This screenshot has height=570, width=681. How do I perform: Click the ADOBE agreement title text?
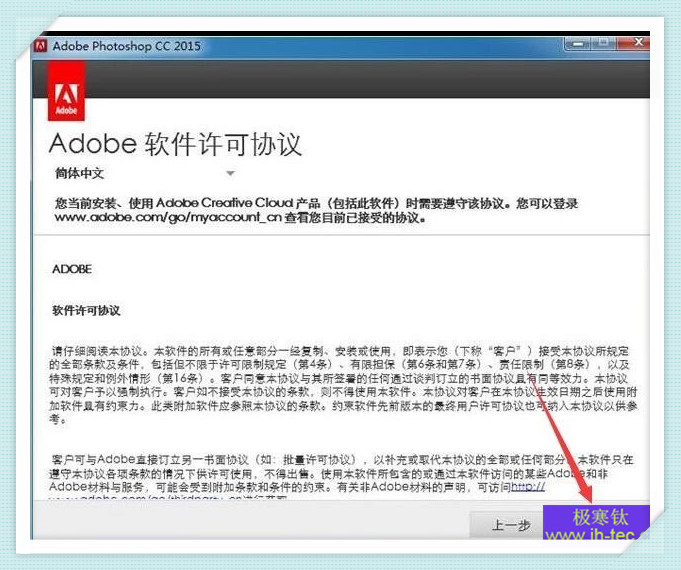click(72, 269)
